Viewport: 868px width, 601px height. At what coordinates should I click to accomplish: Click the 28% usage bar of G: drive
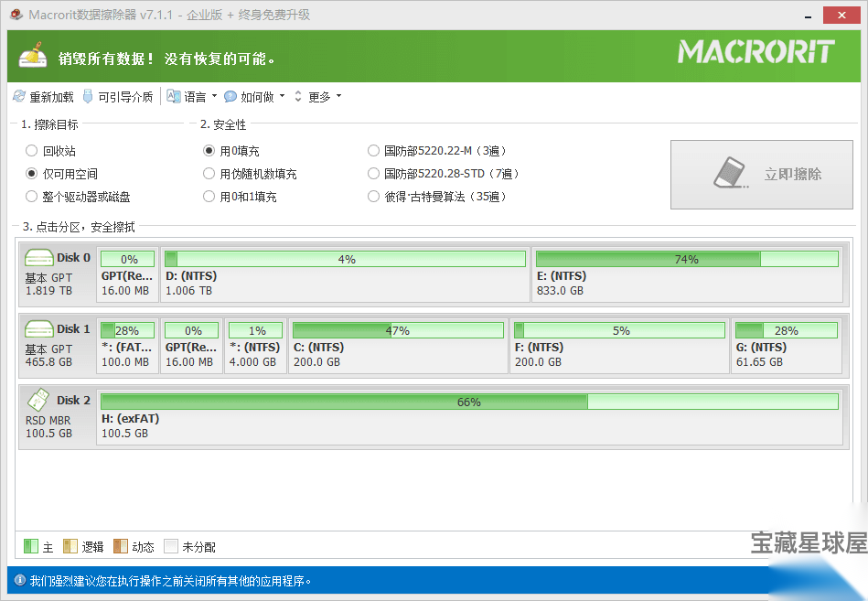point(787,330)
